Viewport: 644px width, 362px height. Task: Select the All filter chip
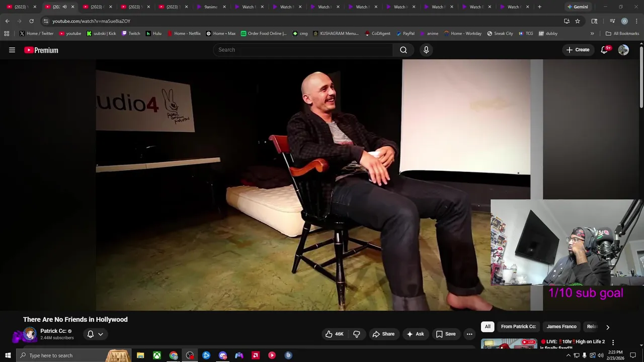tap(488, 327)
